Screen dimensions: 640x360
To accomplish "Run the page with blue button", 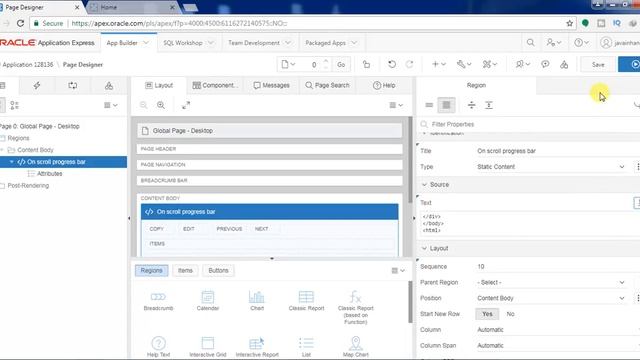I will tap(630, 64).
